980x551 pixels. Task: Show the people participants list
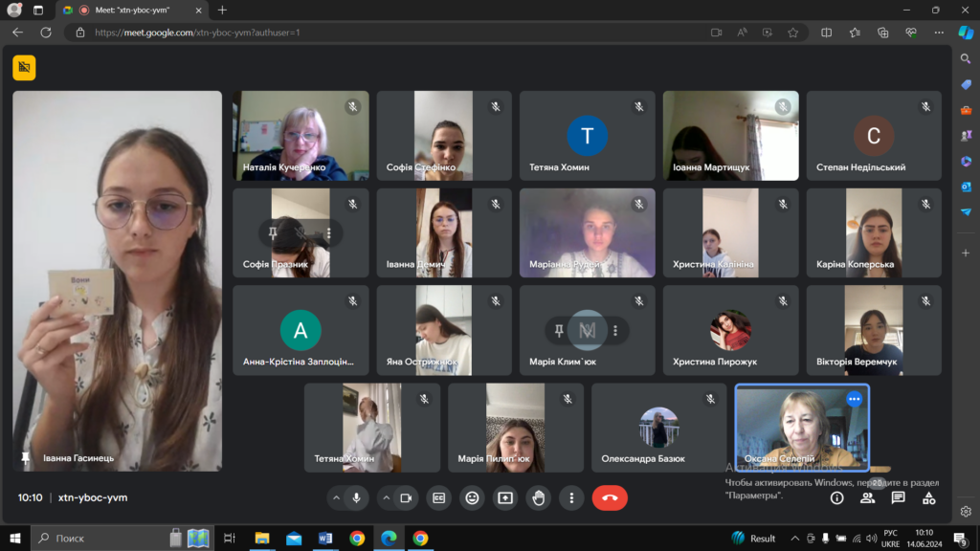(x=867, y=497)
